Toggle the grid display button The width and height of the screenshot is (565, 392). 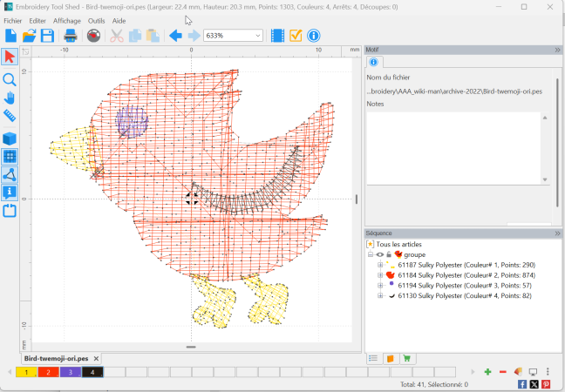10,157
